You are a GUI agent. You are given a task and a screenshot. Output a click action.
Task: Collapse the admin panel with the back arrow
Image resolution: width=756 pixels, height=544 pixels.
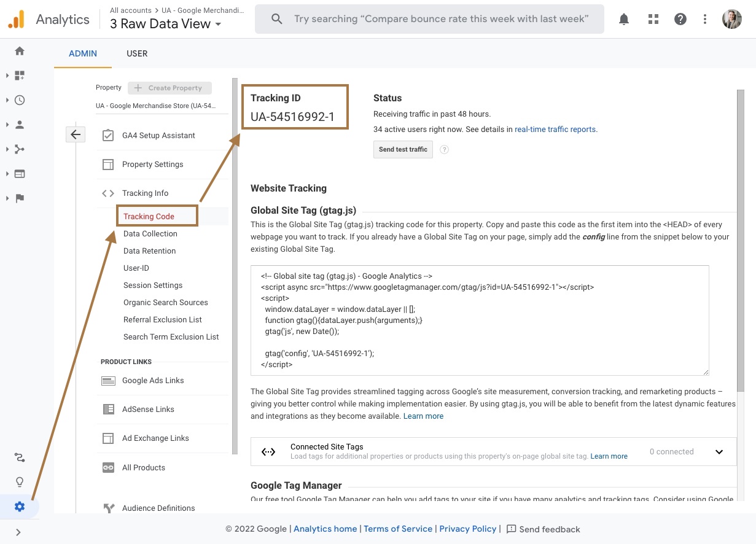(x=75, y=134)
